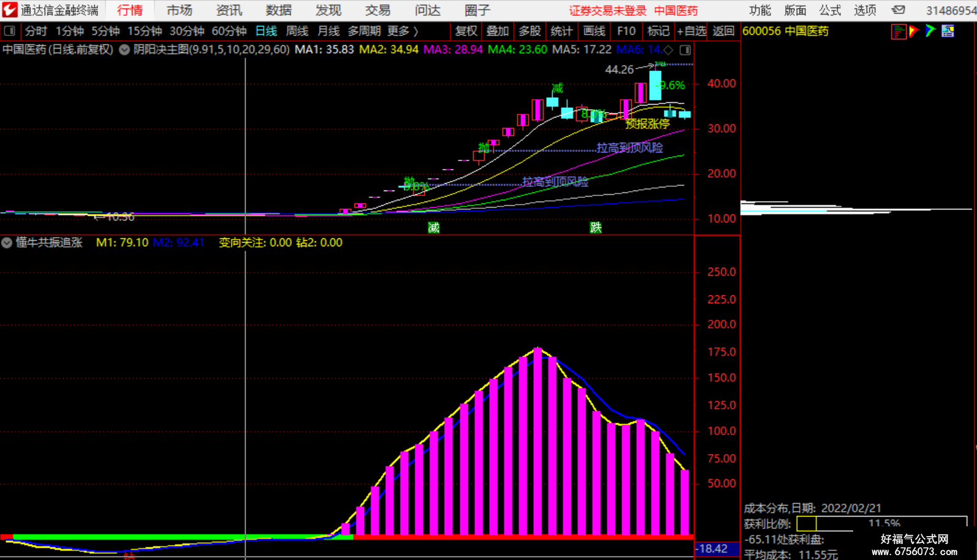Switch to the 周线 period

[x=297, y=31]
